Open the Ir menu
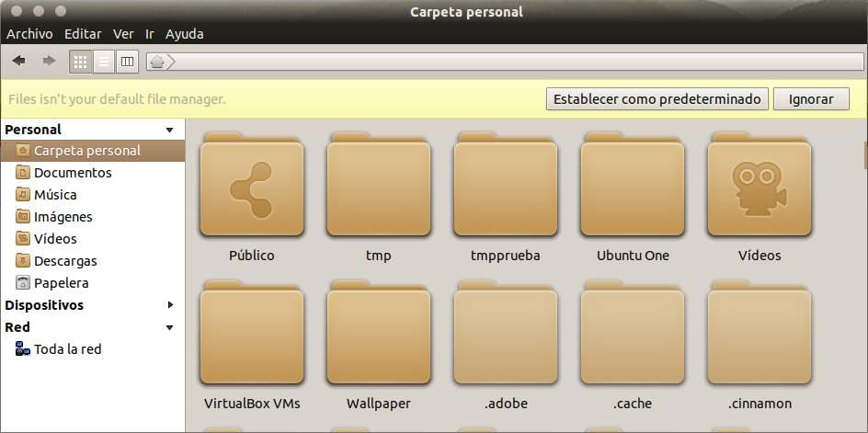868x433 pixels. pyautogui.click(x=150, y=34)
